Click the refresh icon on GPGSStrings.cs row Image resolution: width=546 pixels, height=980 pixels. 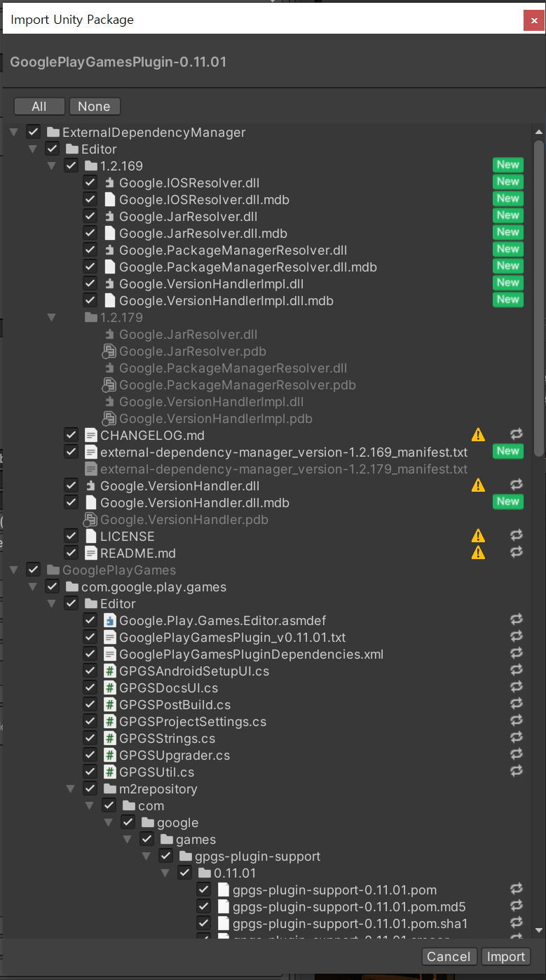point(517,738)
